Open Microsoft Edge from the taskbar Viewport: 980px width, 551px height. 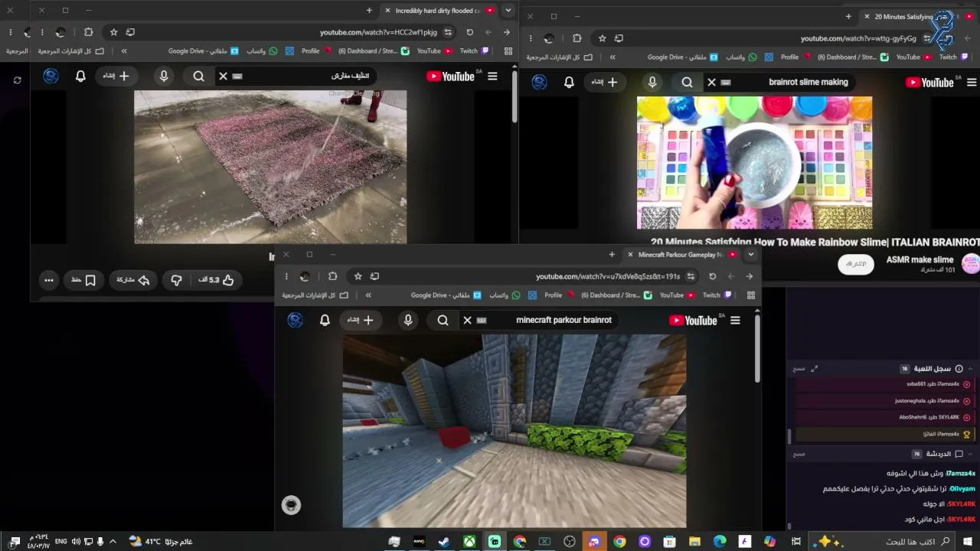pyautogui.click(x=720, y=542)
